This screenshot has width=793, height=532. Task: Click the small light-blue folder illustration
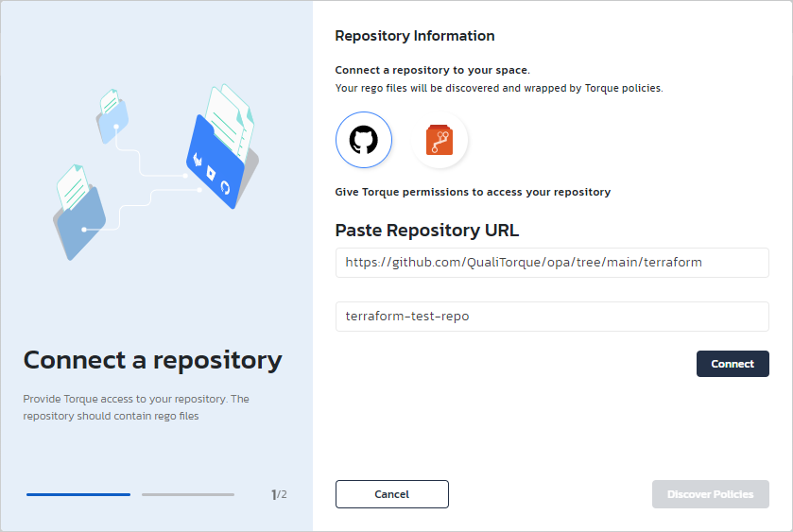point(112,115)
